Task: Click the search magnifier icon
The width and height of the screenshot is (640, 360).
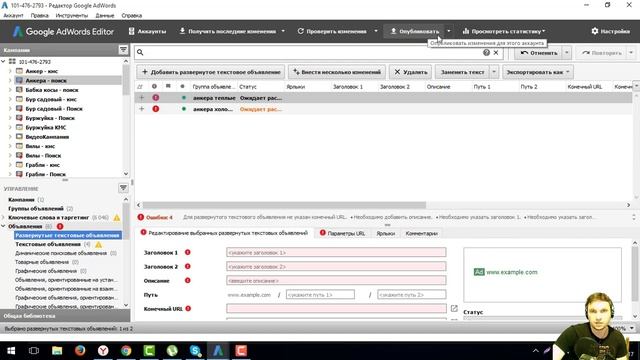Action: pos(140,52)
